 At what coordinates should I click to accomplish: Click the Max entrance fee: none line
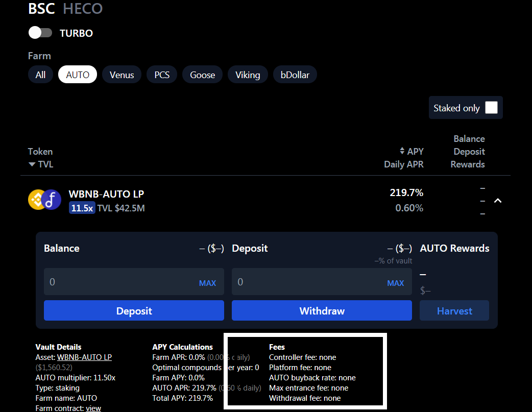click(x=309, y=388)
